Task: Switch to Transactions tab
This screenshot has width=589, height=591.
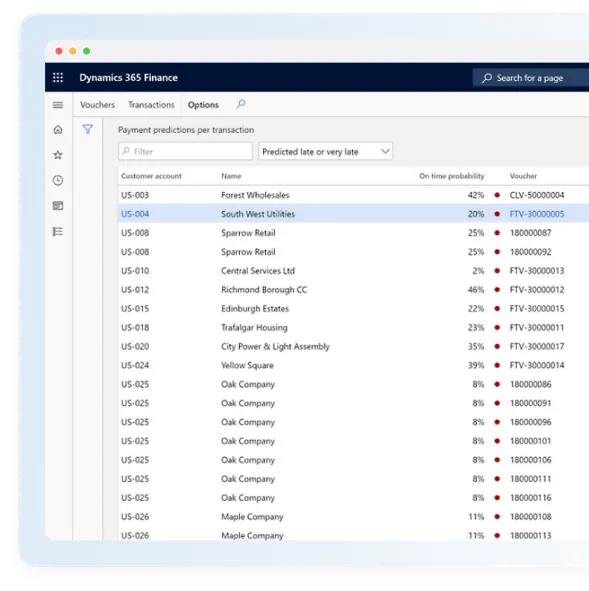Action: pos(151,105)
